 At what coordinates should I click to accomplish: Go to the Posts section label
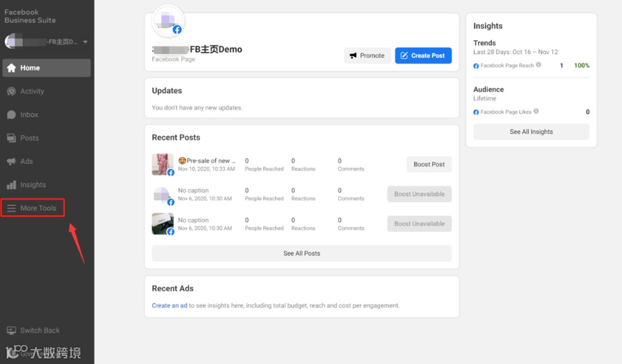pyautogui.click(x=30, y=138)
